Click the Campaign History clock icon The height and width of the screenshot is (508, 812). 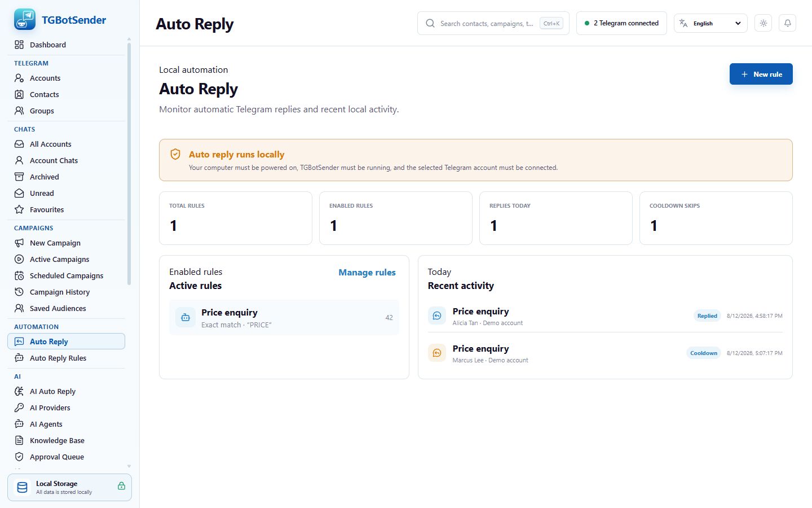19,292
